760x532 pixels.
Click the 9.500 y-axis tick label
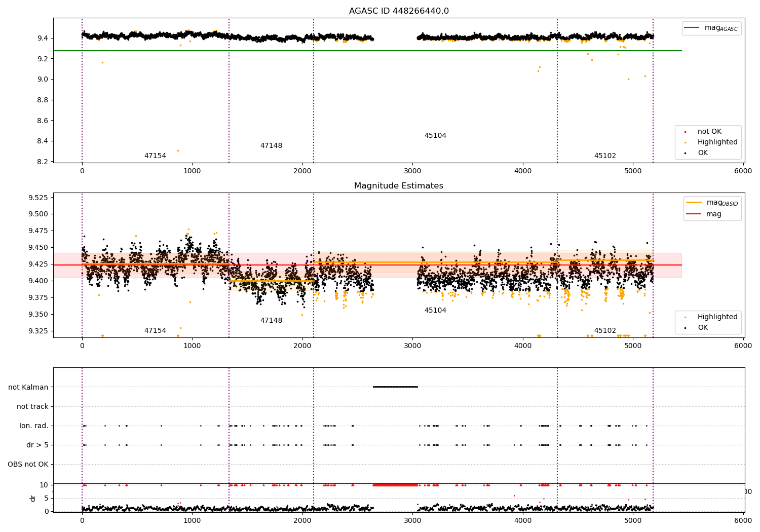[39, 214]
